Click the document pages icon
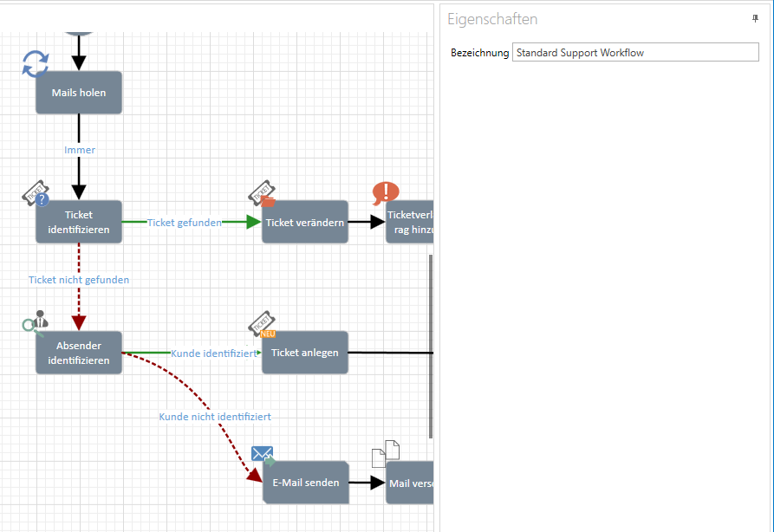Viewport: 774px width, 532px height. pyautogui.click(x=386, y=454)
